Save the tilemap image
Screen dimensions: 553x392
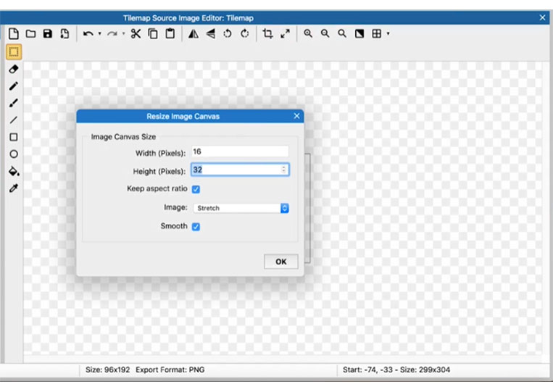coord(48,34)
